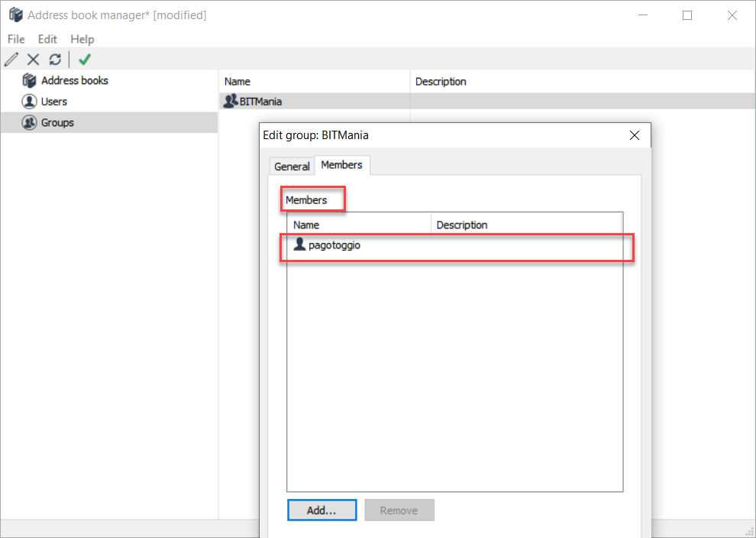Viewport: 756px width, 538px height.
Task: Click the Groups icon in sidebar
Action: [29, 122]
